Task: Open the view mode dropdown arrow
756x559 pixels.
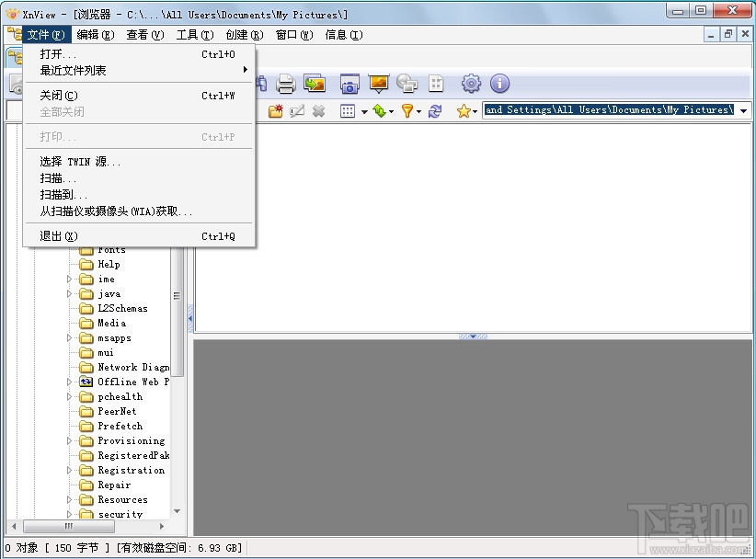Action: point(364,110)
